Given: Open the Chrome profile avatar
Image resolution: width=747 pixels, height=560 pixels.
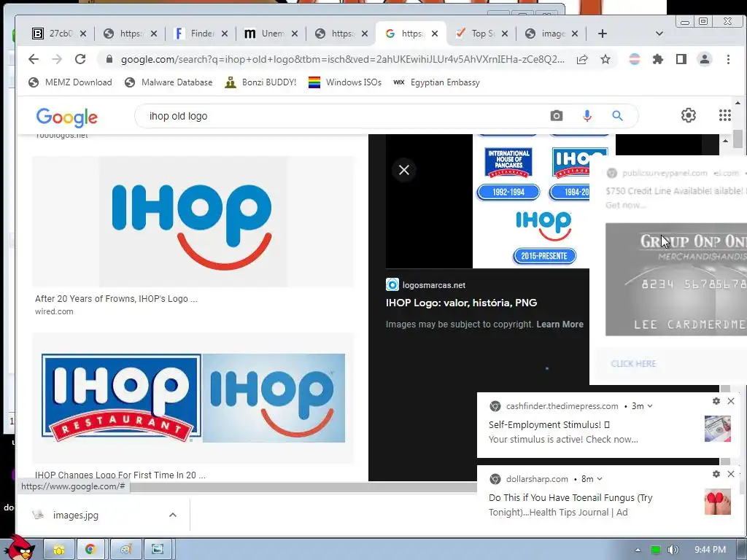Looking at the screenshot, I should tap(705, 60).
